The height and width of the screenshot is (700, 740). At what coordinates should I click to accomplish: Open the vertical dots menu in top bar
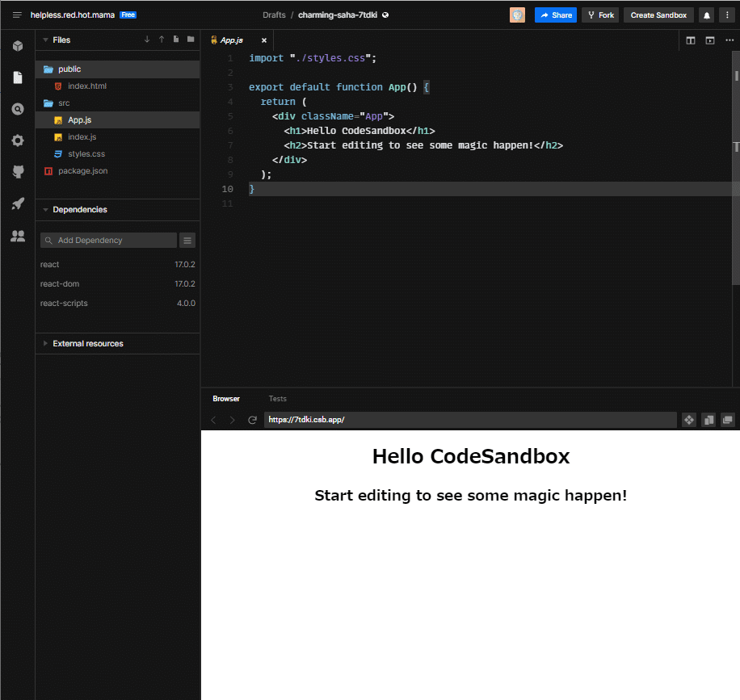[x=727, y=15]
